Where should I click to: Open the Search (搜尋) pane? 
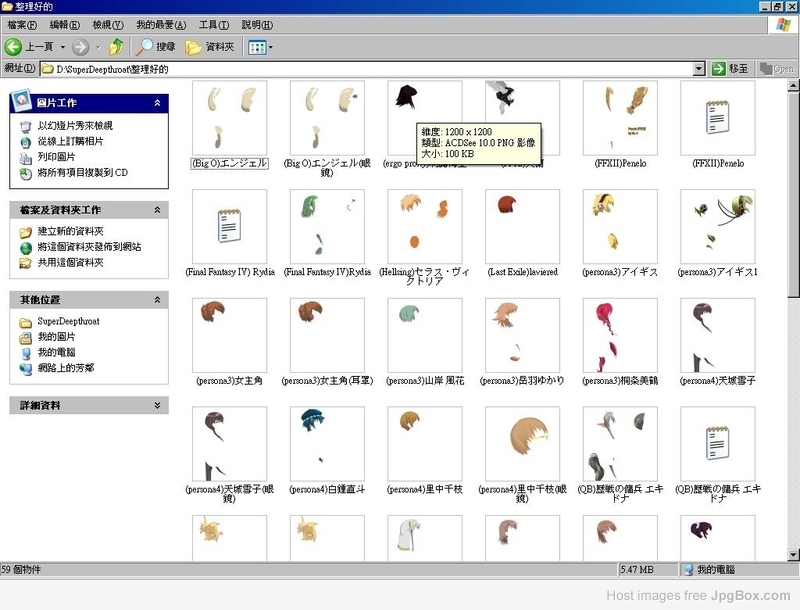coord(156,47)
